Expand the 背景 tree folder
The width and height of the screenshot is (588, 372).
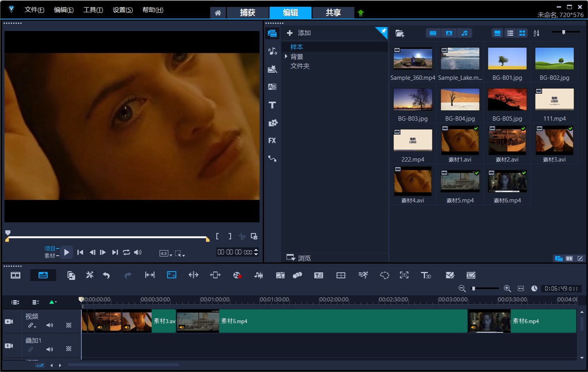click(286, 56)
